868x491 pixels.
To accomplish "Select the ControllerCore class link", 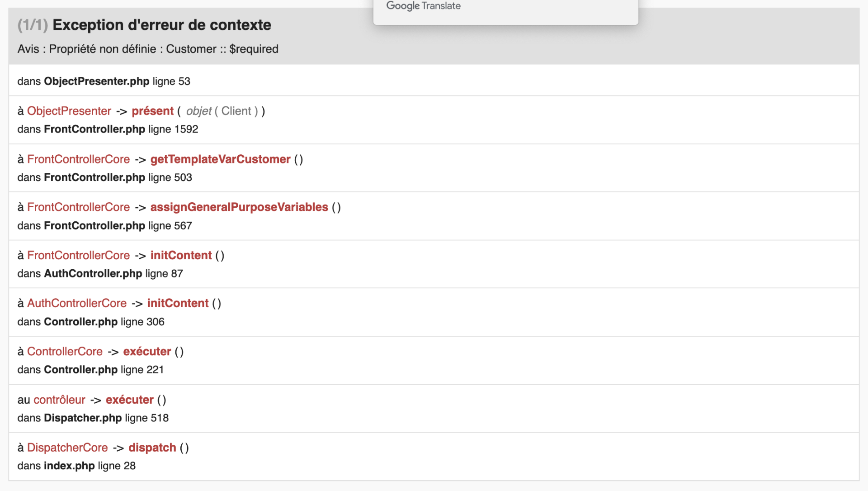I will tap(65, 352).
